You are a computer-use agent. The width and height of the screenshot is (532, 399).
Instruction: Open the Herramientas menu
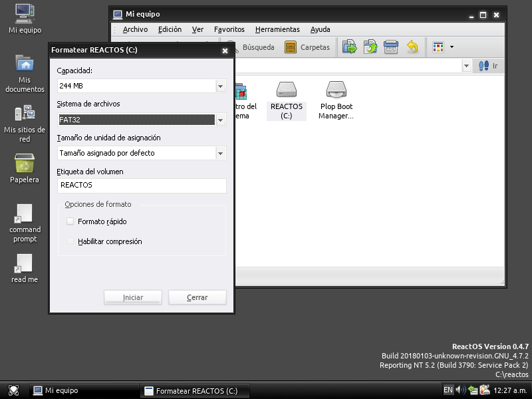(277, 29)
